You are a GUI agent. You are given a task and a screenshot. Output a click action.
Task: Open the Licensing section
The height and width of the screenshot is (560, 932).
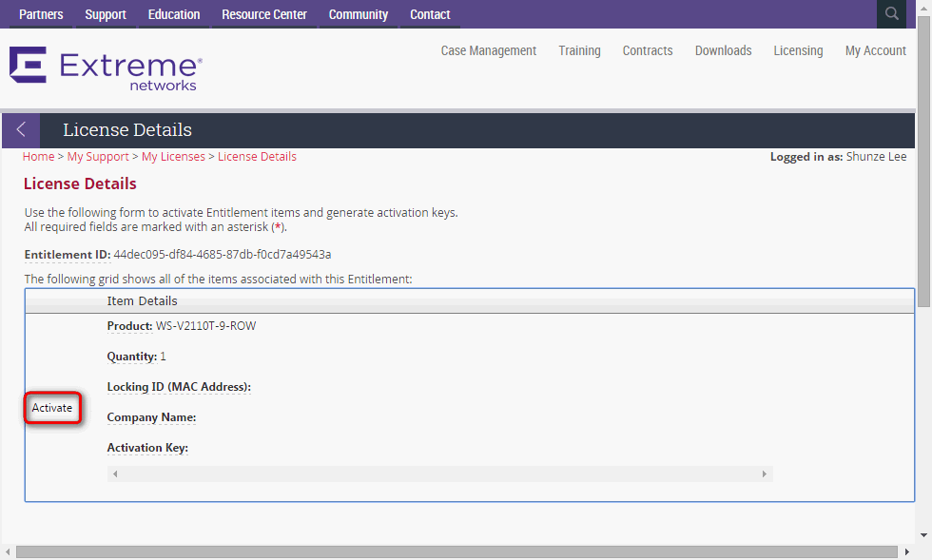coord(798,51)
